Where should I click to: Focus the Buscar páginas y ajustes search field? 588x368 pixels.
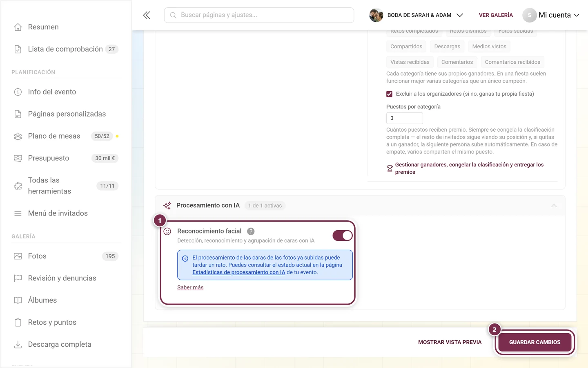(x=259, y=15)
